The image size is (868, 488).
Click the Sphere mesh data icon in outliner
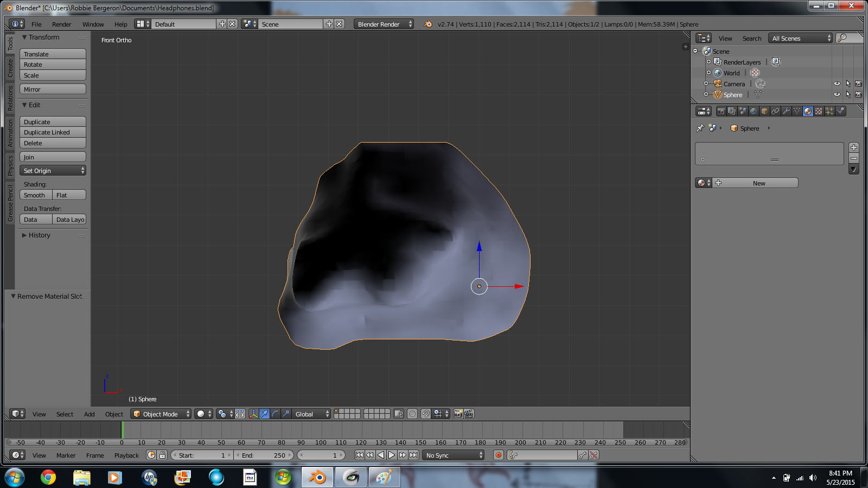pyautogui.click(x=758, y=94)
